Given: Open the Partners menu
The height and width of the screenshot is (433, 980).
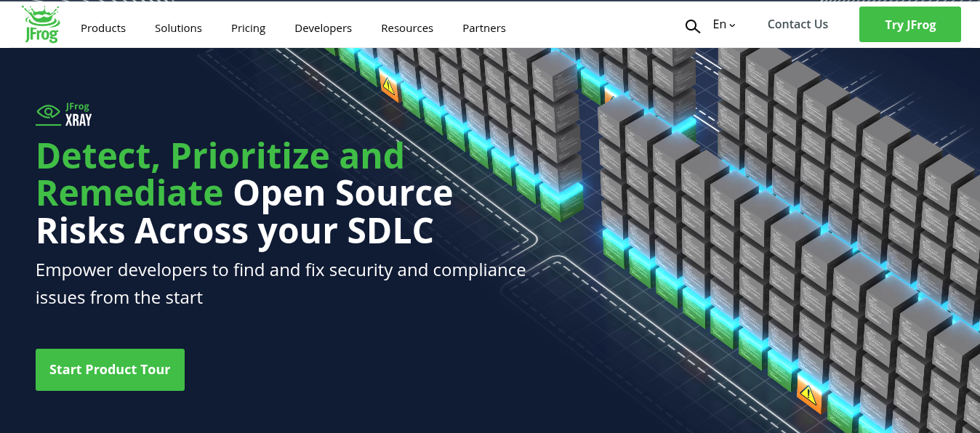Looking at the screenshot, I should pyautogui.click(x=483, y=28).
